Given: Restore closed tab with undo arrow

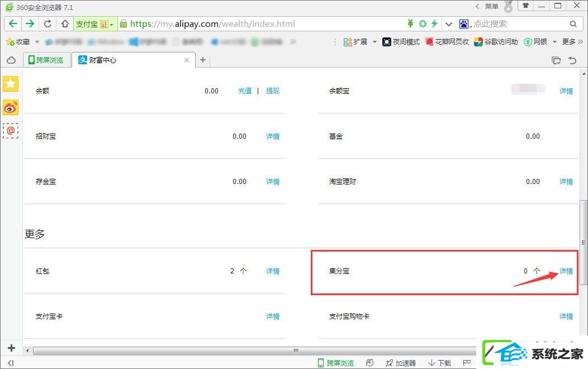Looking at the screenshot, I should [572, 60].
